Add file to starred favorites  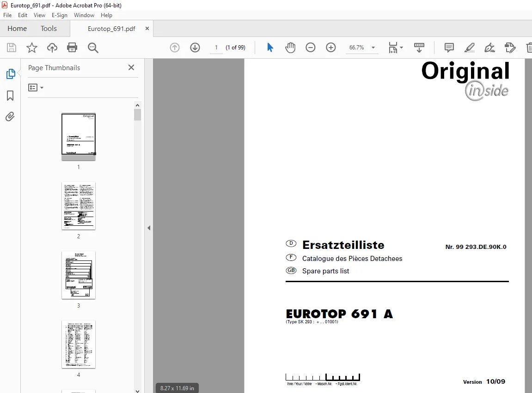coord(32,48)
